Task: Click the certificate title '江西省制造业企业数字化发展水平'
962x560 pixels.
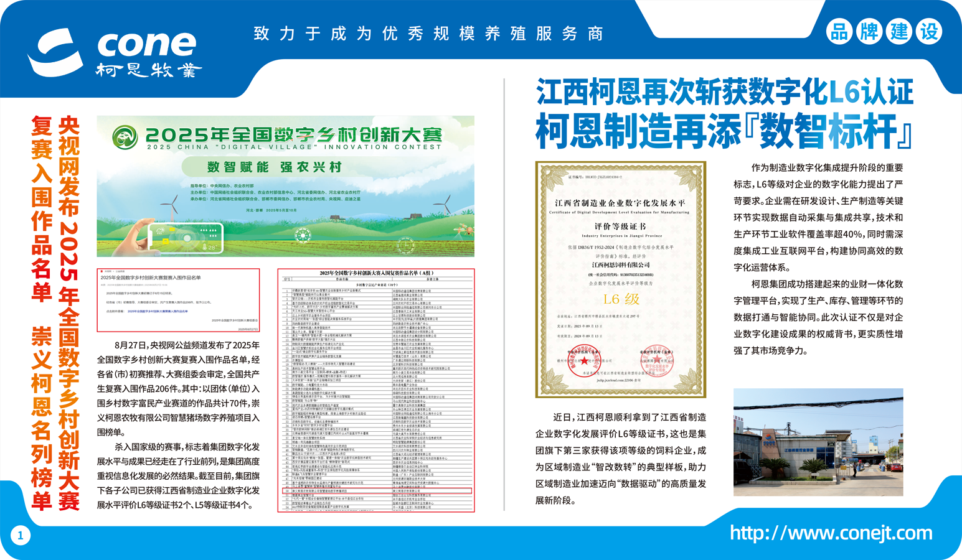Action: click(620, 203)
